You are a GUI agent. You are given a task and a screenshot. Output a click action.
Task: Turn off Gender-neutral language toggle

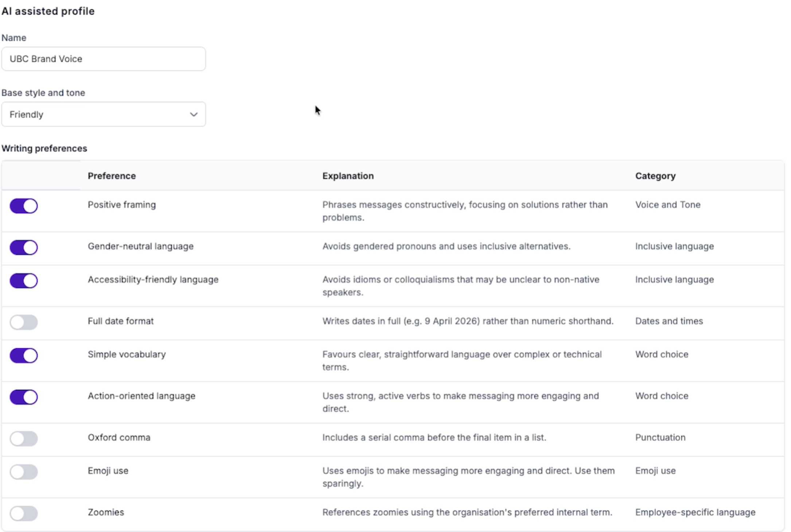point(24,247)
